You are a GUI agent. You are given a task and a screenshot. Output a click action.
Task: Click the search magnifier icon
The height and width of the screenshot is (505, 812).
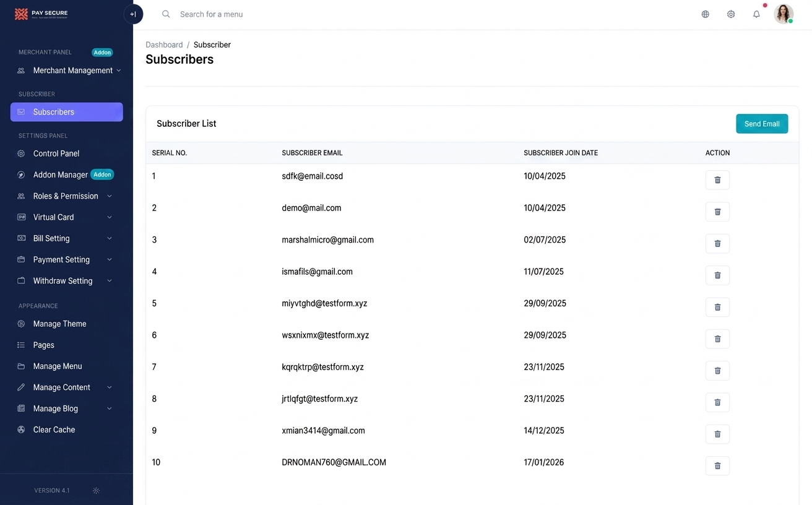[x=166, y=14]
